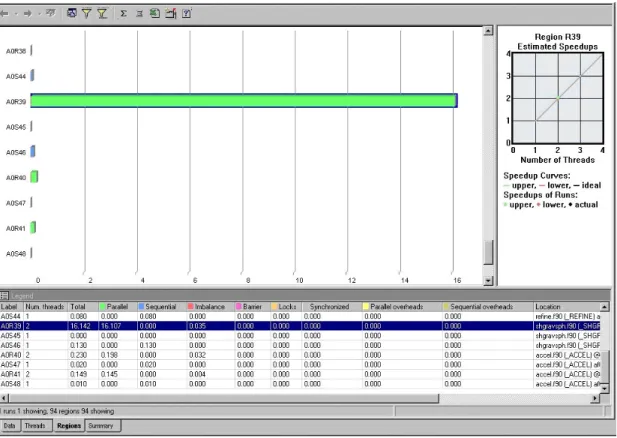Select the A0S48 table row label
Screen dimensions: 617x438
(x=11, y=384)
